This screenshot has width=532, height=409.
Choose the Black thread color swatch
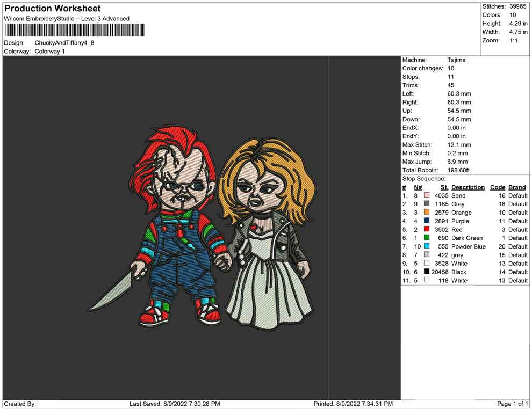(427, 272)
